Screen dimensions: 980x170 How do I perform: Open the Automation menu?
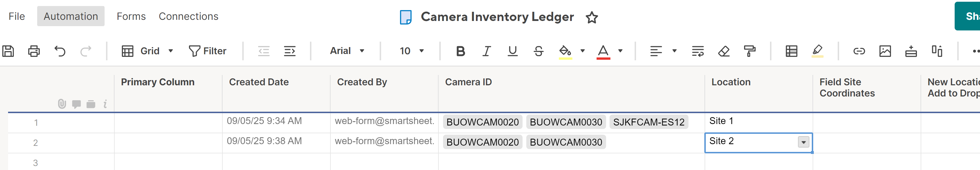tap(71, 16)
